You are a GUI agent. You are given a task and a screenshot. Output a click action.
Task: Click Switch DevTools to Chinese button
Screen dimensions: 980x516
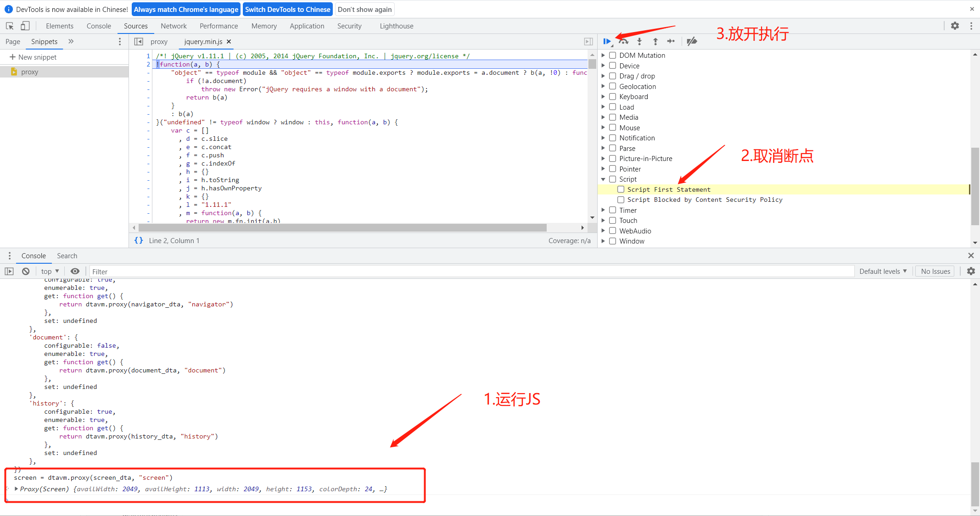[x=288, y=9]
